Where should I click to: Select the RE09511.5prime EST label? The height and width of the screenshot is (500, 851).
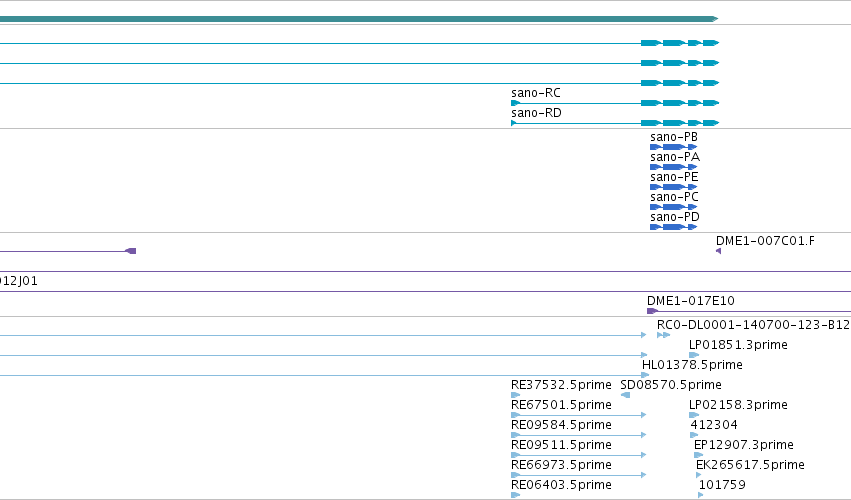click(561, 445)
